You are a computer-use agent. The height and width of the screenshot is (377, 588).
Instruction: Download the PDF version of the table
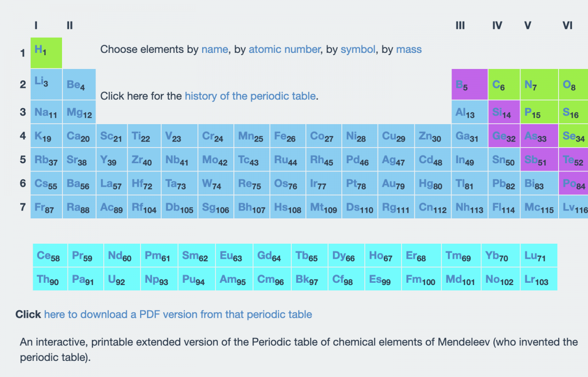pyautogui.click(x=178, y=314)
